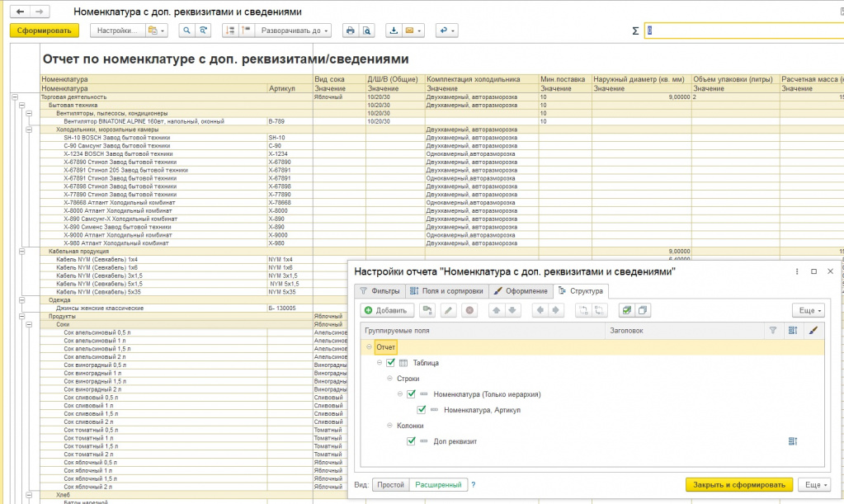Collapse the Отчет root node

[369, 347]
